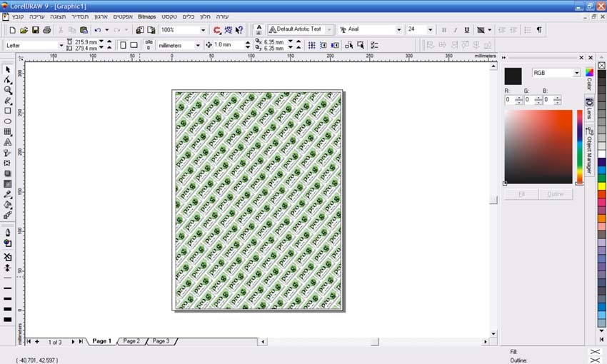The image size is (607, 364).
Task: Click the Corel online launcher icon
Action: click(217, 30)
